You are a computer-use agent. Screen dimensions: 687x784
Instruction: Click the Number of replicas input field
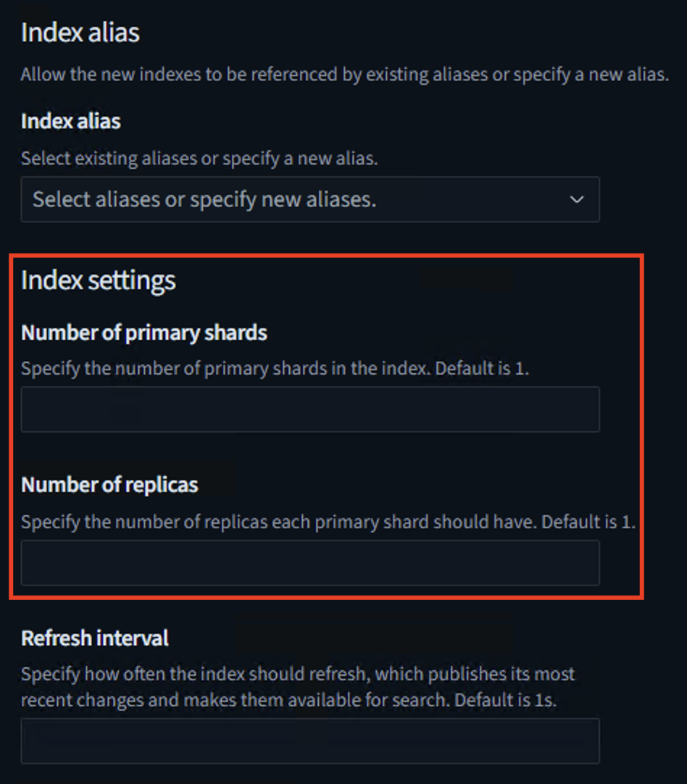pyautogui.click(x=310, y=562)
